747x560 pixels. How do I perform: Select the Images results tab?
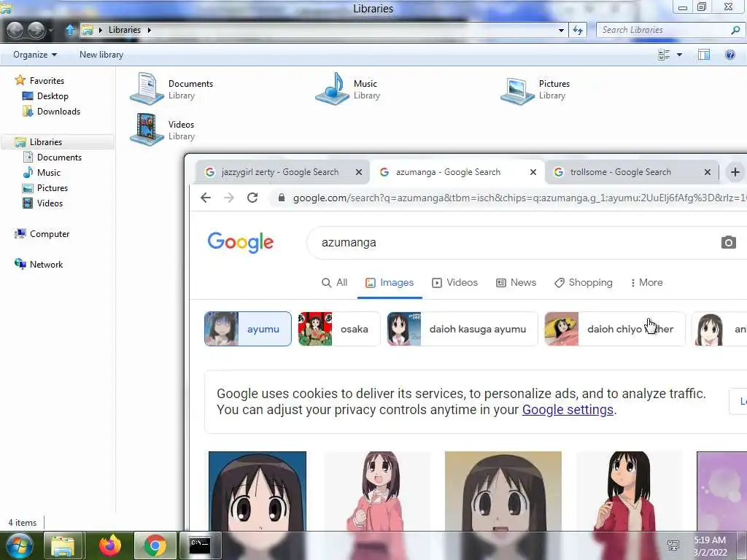390,282
